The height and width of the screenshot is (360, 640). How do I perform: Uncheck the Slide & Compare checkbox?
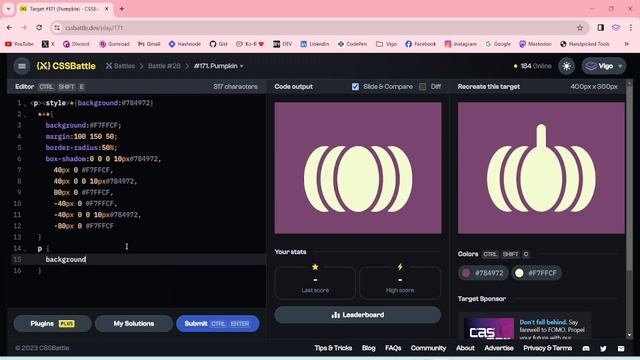[355, 87]
